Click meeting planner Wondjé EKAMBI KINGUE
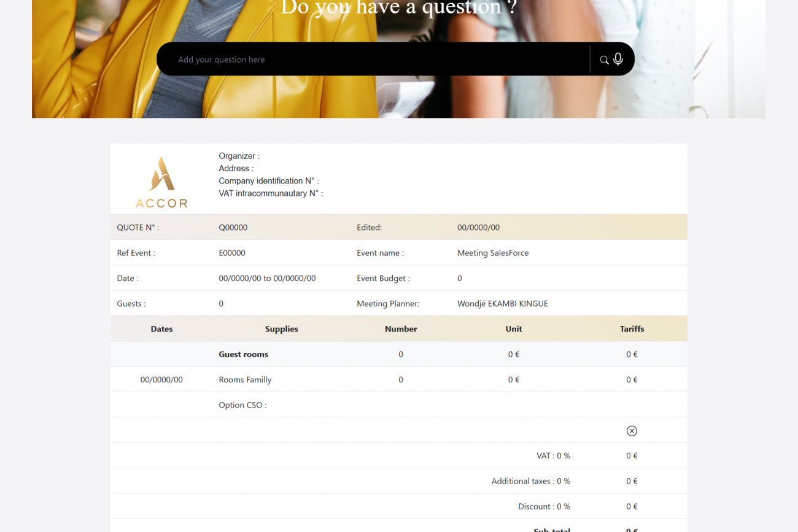 [502, 304]
